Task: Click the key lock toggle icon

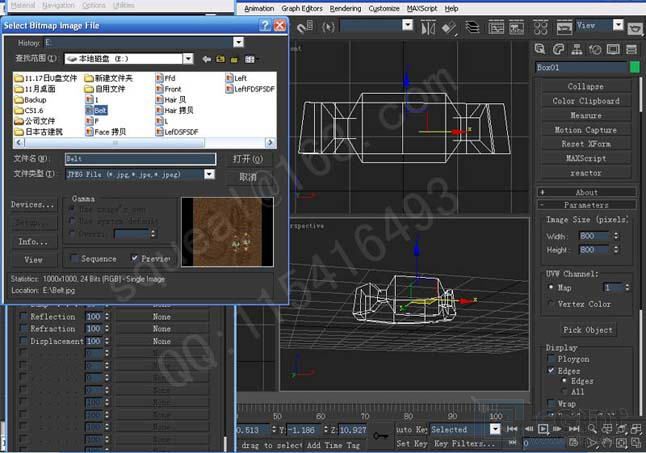Action: 380,435
